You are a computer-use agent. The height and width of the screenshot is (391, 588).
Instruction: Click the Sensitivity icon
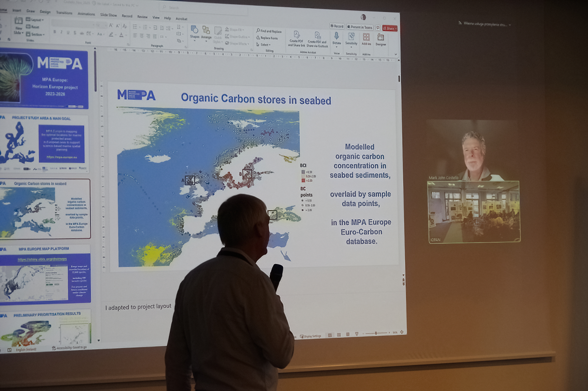pos(351,38)
